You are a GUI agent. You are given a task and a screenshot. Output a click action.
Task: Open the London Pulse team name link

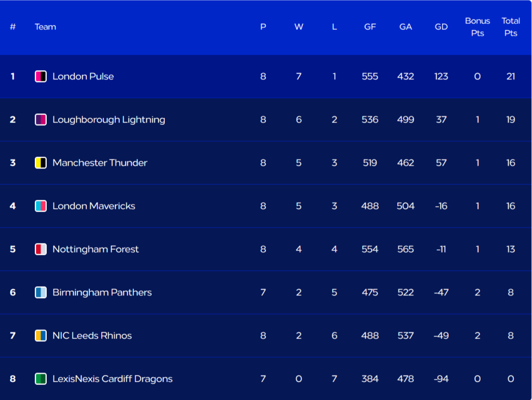coord(83,76)
